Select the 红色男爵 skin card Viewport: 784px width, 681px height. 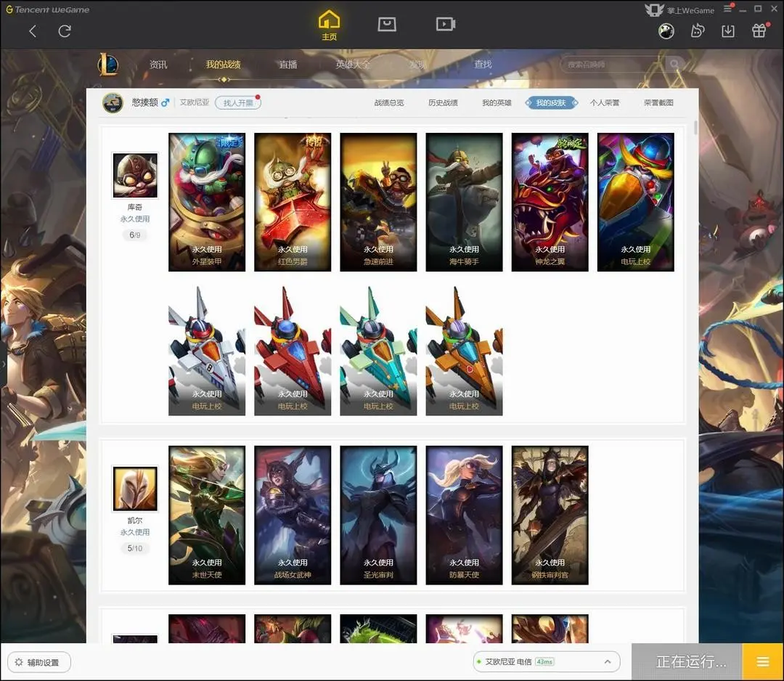(x=293, y=202)
